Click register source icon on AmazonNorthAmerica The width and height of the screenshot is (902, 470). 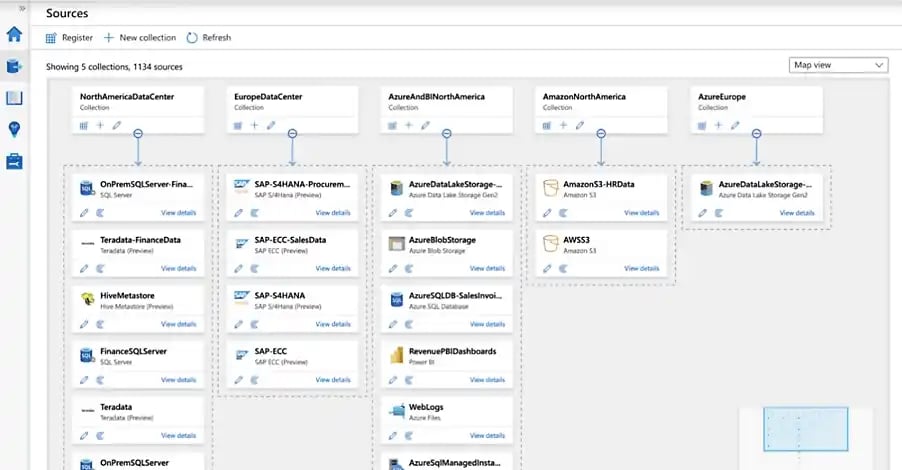(x=546, y=125)
